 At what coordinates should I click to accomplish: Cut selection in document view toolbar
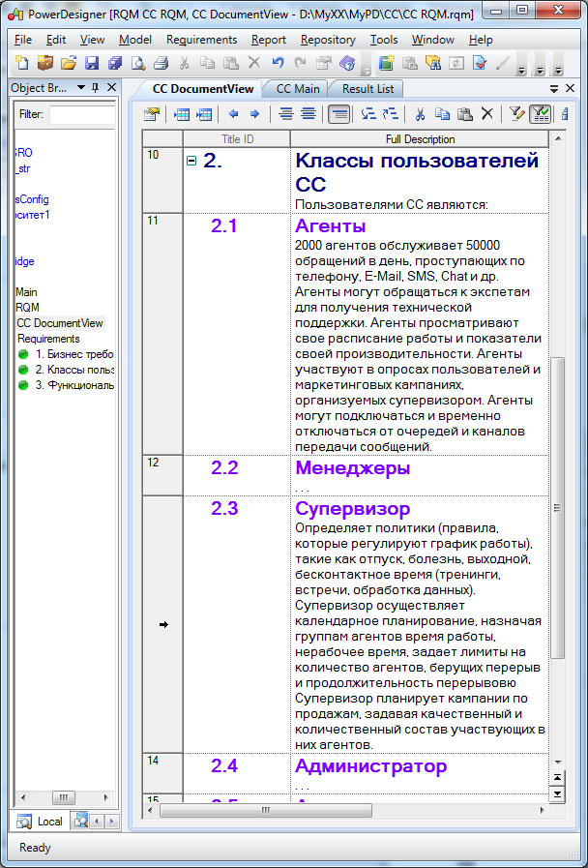(420, 114)
